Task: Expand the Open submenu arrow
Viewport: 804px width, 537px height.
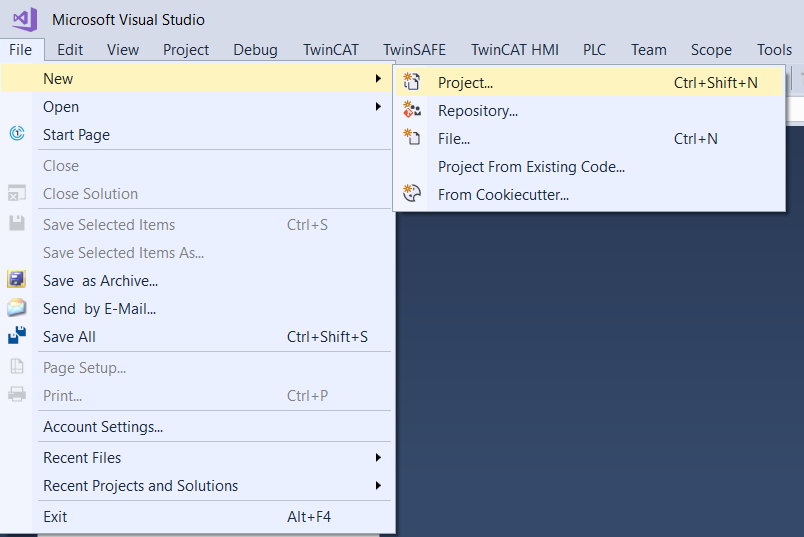Action: [378, 107]
